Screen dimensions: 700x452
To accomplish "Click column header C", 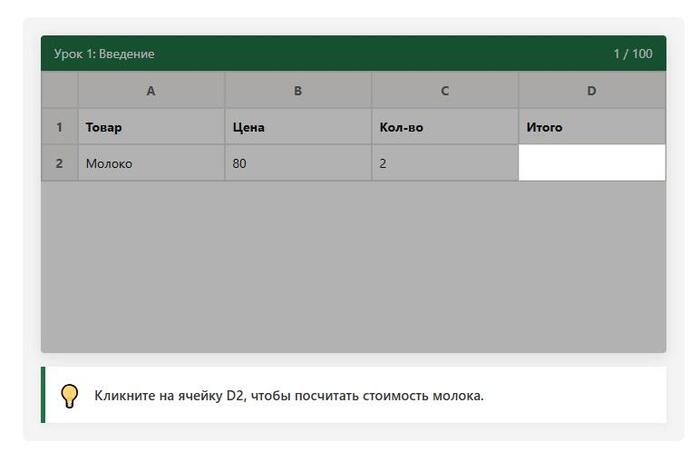I will (x=445, y=91).
